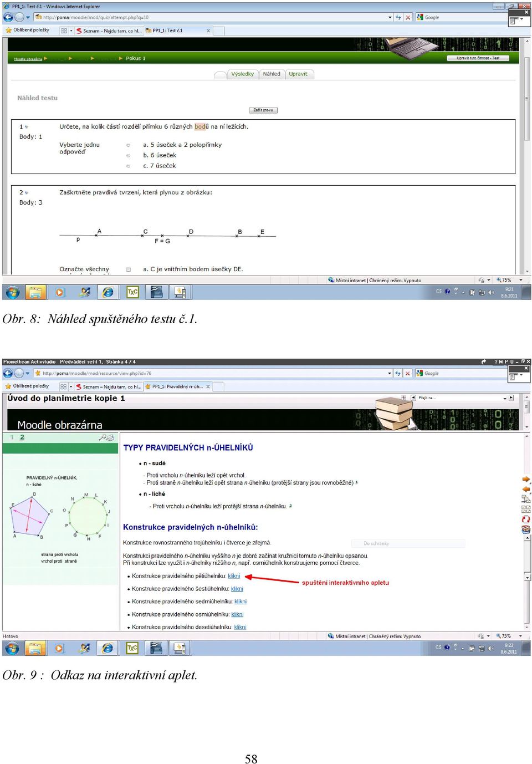Check 'C je vnitřním bodem úsečky DE'
Image resolution: width=532 pixels, height=764 pixels.
click(129, 269)
